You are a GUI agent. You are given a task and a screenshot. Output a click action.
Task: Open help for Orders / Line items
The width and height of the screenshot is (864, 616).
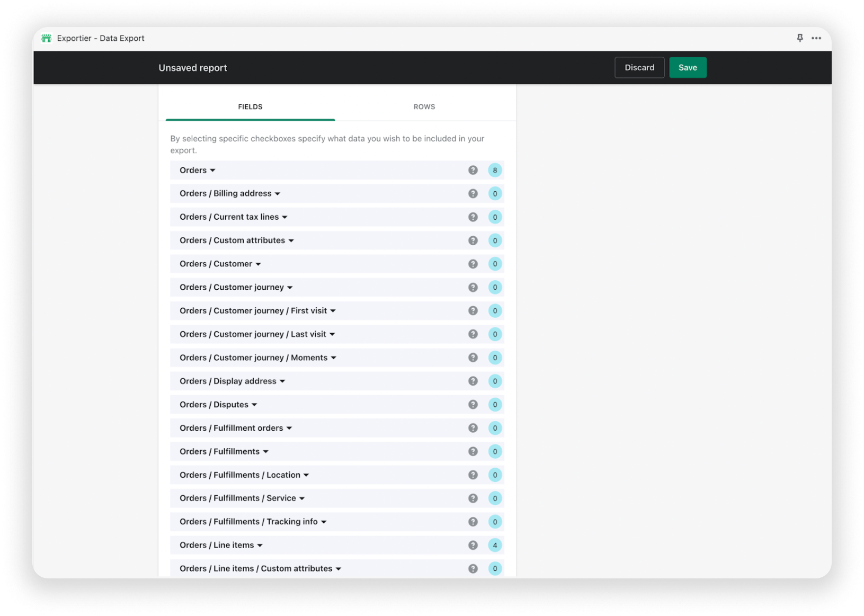pyautogui.click(x=473, y=544)
